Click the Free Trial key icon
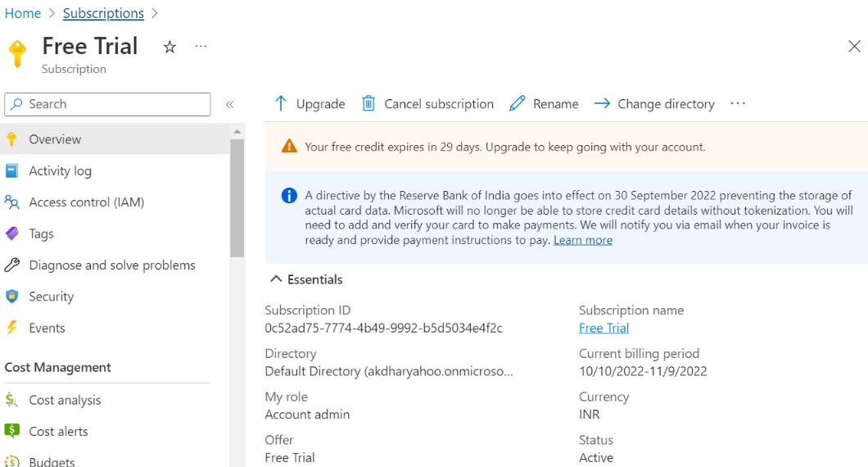This screenshot has height=467, width=868. coord(17,54)
